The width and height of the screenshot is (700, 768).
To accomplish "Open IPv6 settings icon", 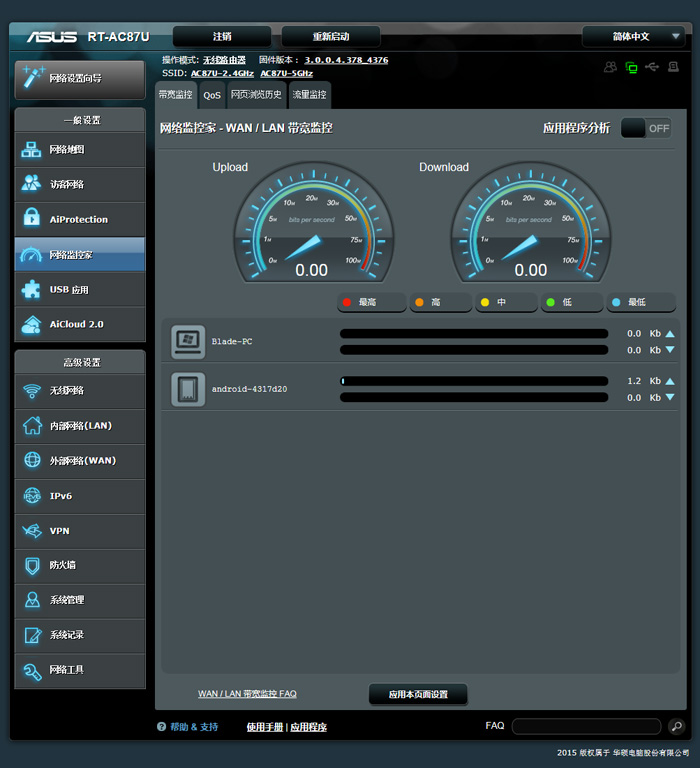I will click(32, 496).
